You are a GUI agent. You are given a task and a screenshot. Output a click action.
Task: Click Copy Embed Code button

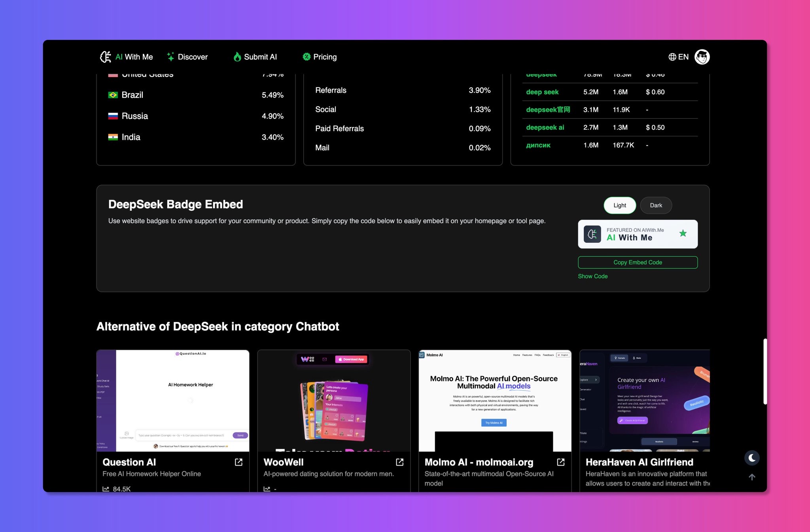[x=638, y=262]
